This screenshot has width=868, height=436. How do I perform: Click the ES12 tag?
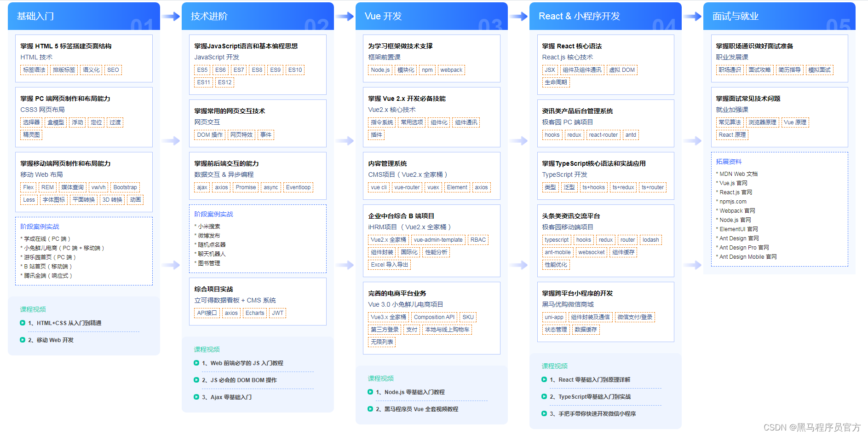point(224,82)
